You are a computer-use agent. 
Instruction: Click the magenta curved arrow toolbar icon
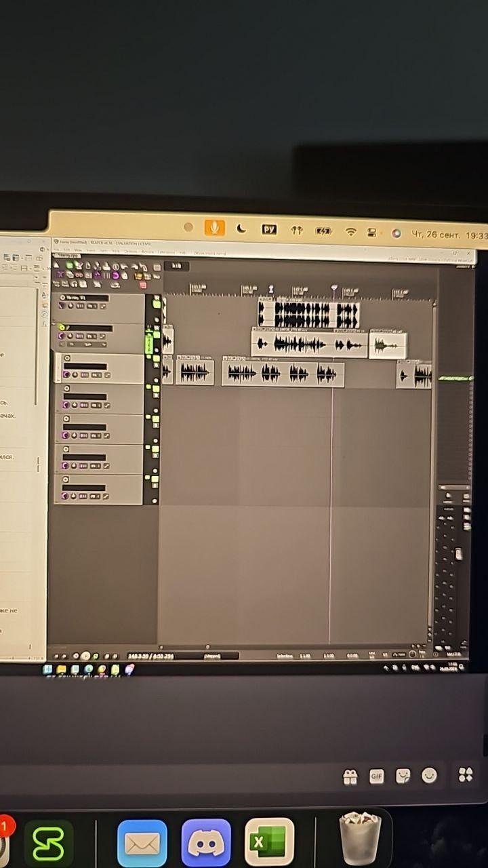pos(115,275)
